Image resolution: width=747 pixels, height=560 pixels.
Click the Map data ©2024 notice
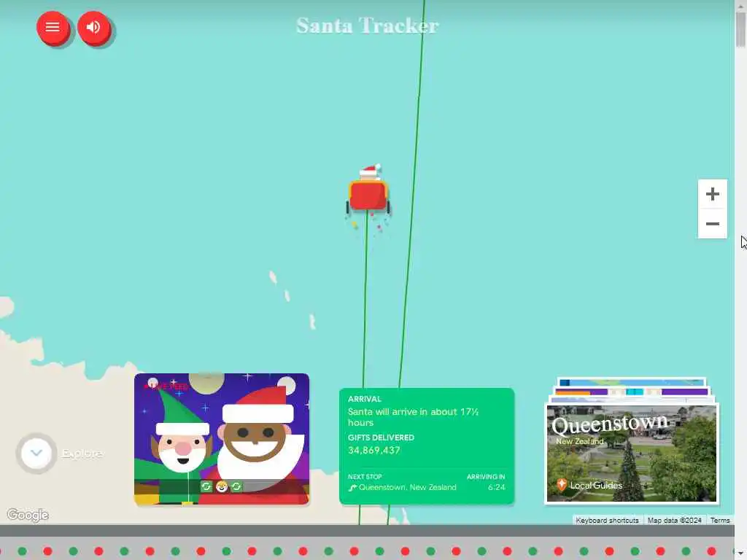[674, 520]
